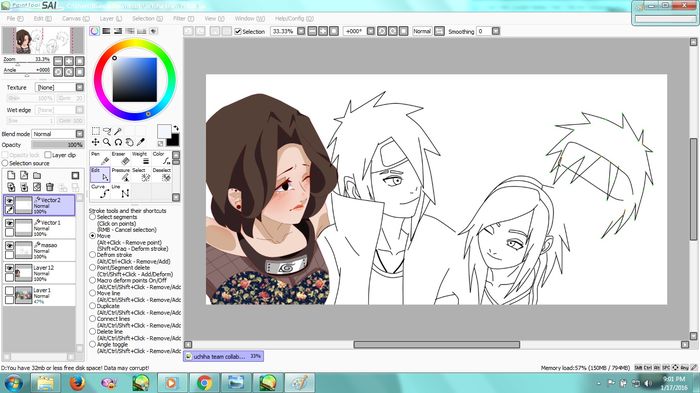The width and height of the screenshot is (700, 393).
Task: Select the Color stroke tool
Action: coord(161,158)
